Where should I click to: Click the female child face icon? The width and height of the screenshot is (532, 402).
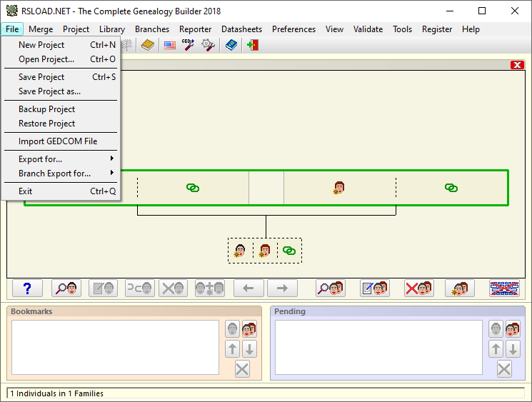pyautogui.click(x=265, y=251)
